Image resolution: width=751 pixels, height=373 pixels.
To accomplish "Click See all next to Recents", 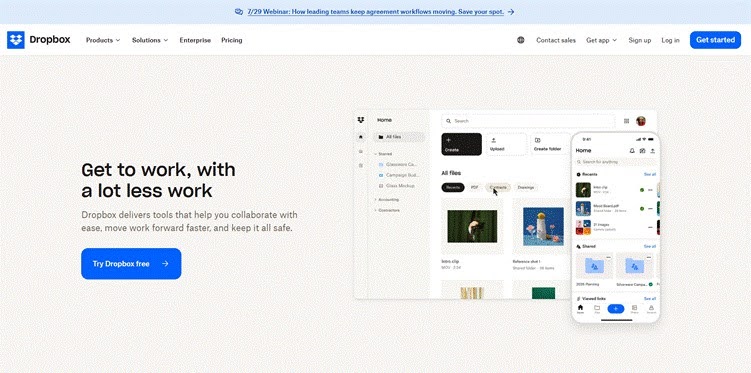I will click(649, 174).
